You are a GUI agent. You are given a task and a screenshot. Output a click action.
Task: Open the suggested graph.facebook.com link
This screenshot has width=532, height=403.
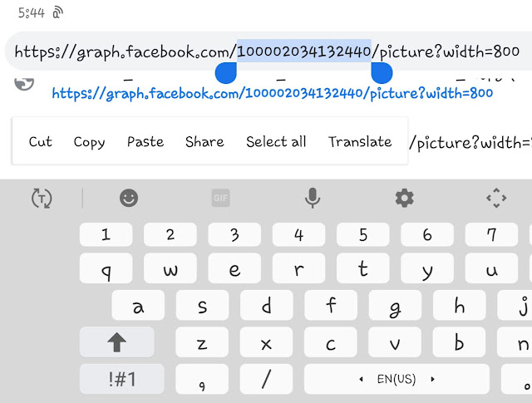click(x=272, y=93)
